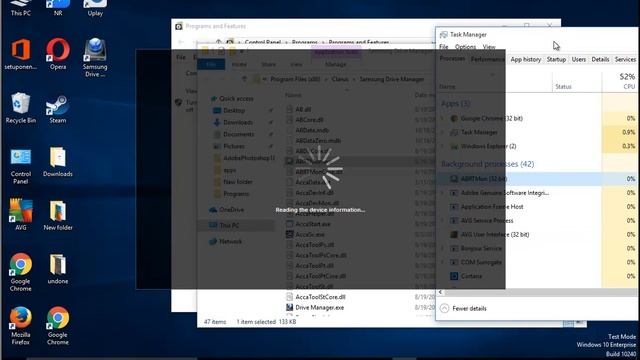Select the Adobe Genuine Software Integri... process row
Viewport: 640px width, 360px height.
538,193
